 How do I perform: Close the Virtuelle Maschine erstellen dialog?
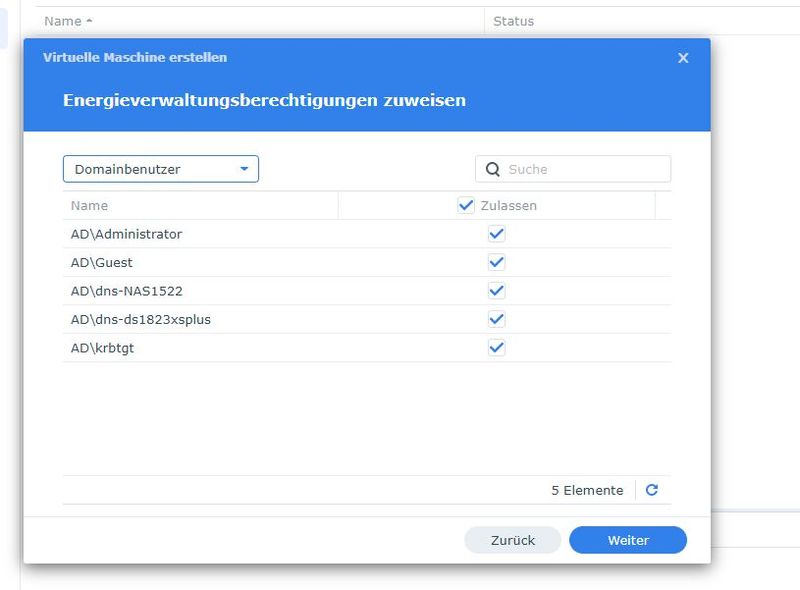click(x=683, y=58)
